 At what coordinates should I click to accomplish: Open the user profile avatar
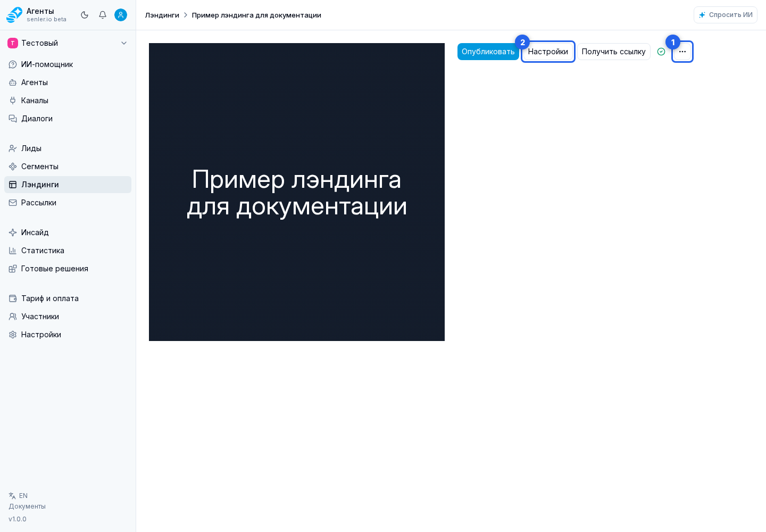coord(121,15)
